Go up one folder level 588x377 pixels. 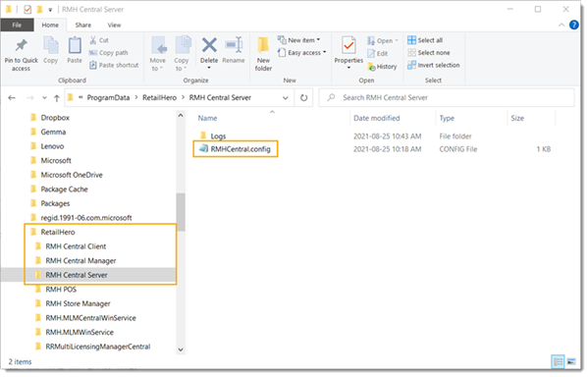[57, 98]
